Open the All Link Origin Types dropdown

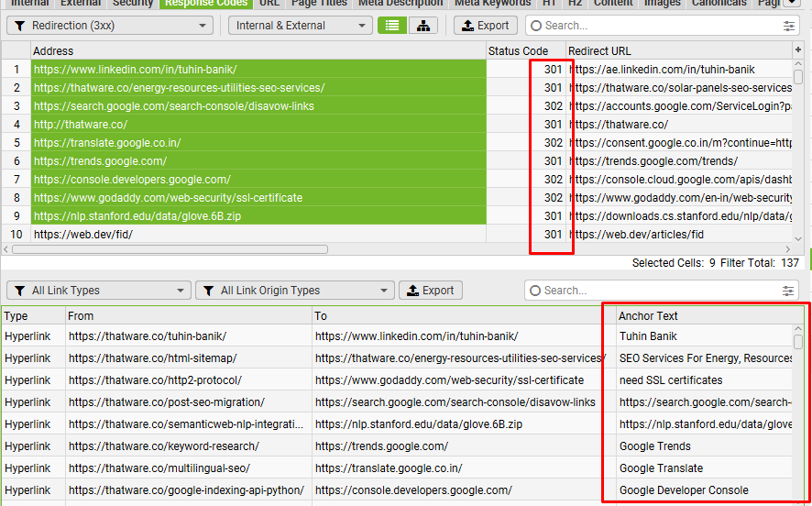pyautogui.click(x=295, y=291)
